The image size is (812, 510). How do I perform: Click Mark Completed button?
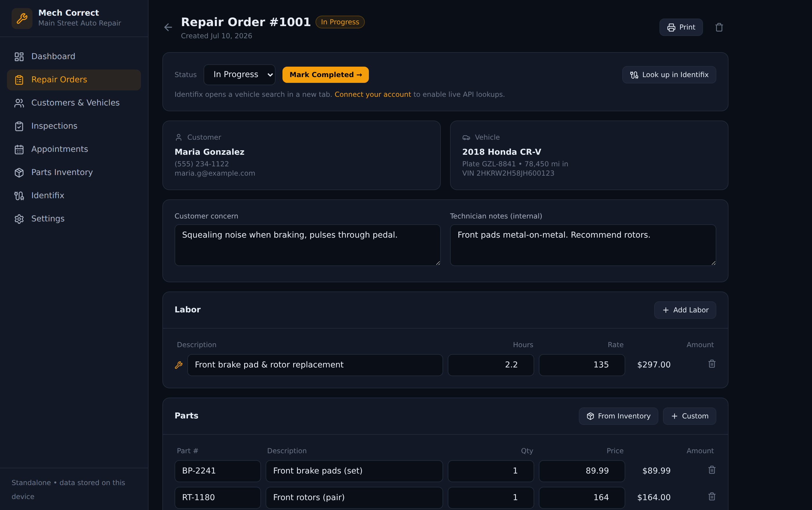(x=325, y=75)
